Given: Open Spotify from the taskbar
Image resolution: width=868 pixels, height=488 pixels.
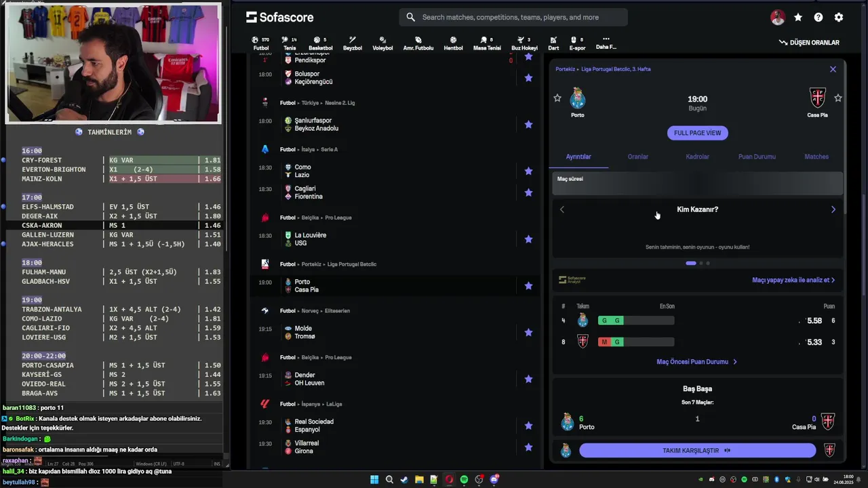Looking at the screenshot, I should (464, 479).
